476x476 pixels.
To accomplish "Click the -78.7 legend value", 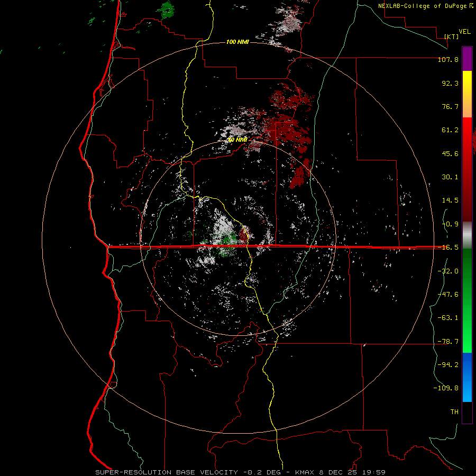I will pyautogui.click(x=448, y=342).
